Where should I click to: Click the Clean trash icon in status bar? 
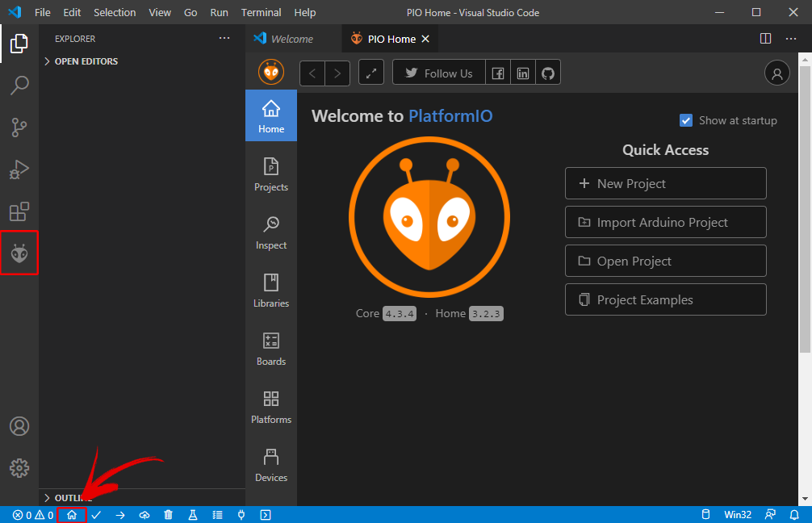169,514
